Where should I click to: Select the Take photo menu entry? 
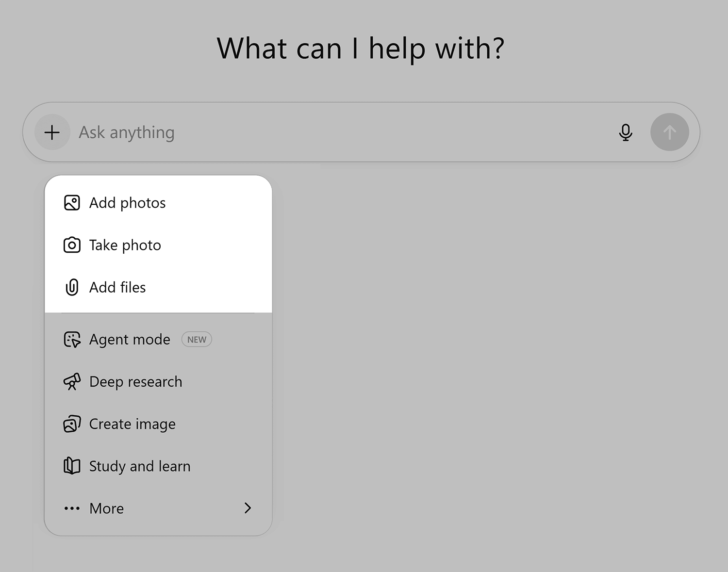click(x=158, y=245)
